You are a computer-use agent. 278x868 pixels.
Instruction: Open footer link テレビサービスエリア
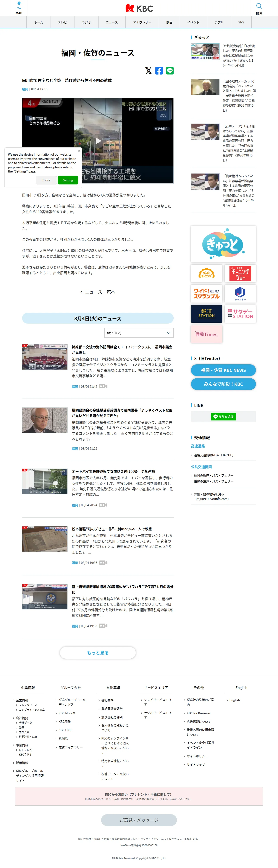coord(157,702)
